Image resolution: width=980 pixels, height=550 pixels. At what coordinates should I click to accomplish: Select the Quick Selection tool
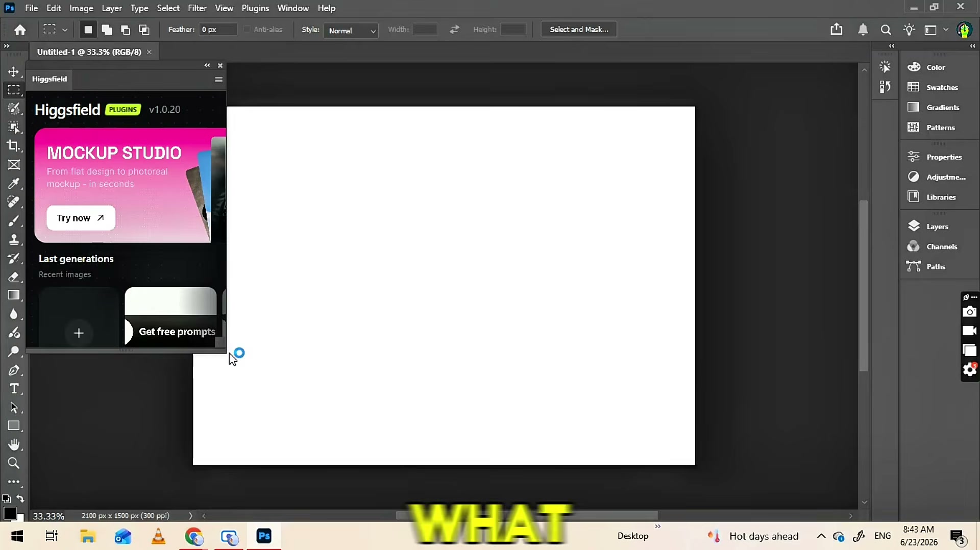click(14, 109)
